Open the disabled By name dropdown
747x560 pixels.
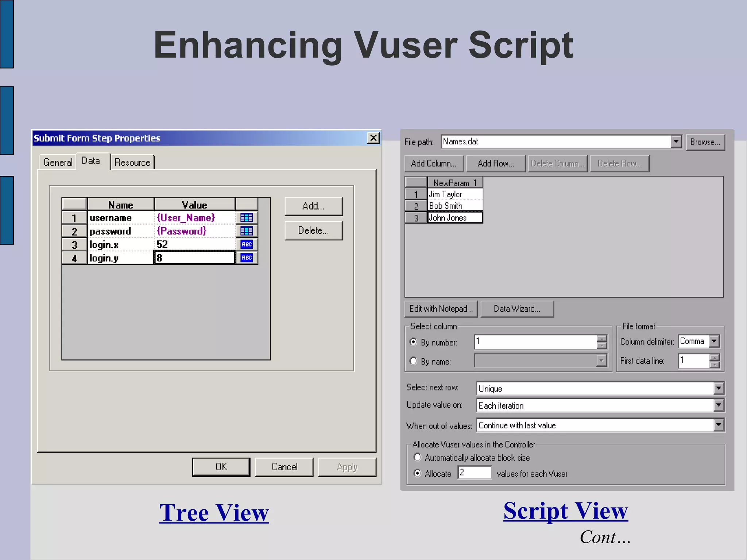click(601, 361)
